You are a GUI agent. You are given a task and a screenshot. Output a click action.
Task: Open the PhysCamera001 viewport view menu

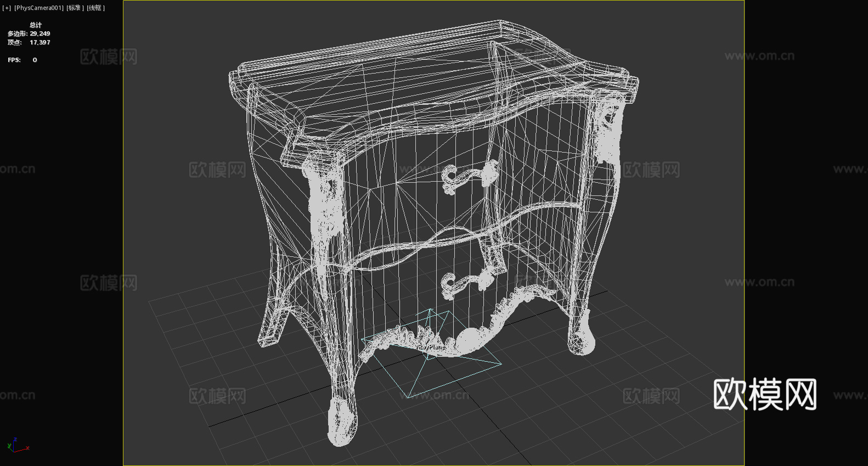coord(39,8)
